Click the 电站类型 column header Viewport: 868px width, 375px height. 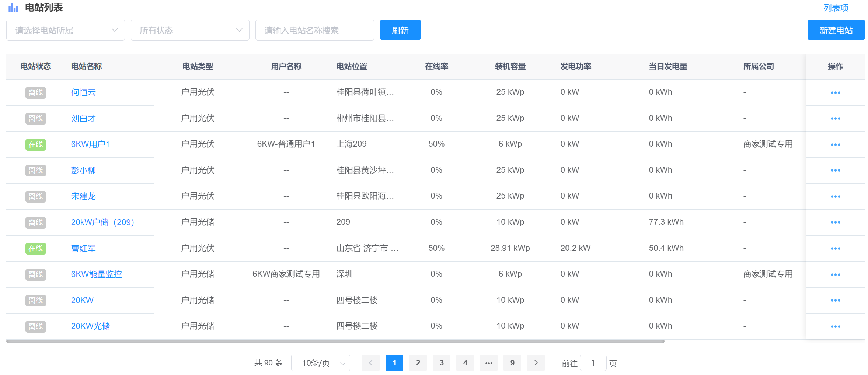[x=198, y=66]
